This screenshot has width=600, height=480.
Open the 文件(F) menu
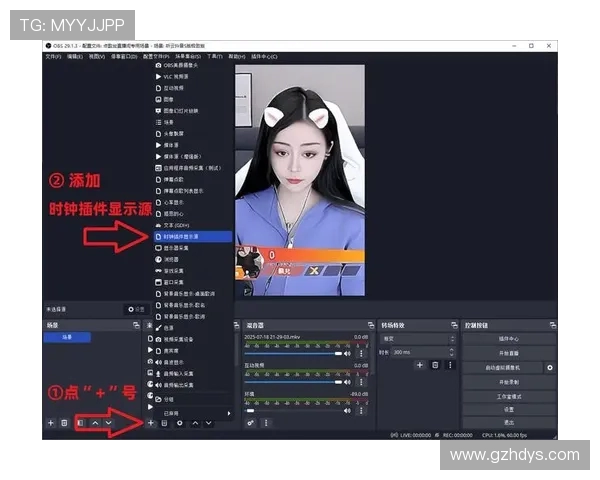(x=54, y=57)
